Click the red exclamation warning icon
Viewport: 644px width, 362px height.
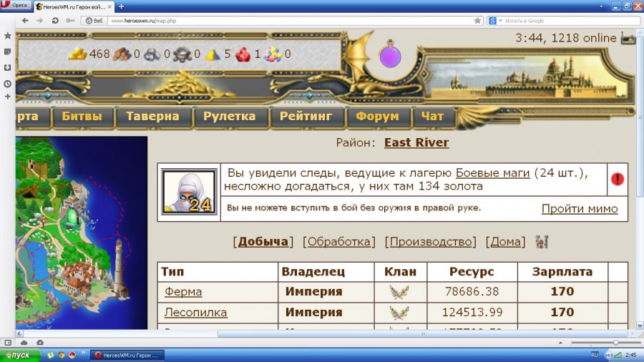[x=618, y=179]
